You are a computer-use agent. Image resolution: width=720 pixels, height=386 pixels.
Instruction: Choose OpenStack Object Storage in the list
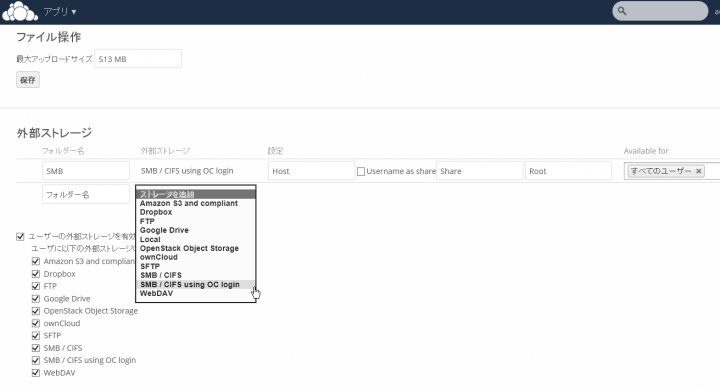point(196,248)
